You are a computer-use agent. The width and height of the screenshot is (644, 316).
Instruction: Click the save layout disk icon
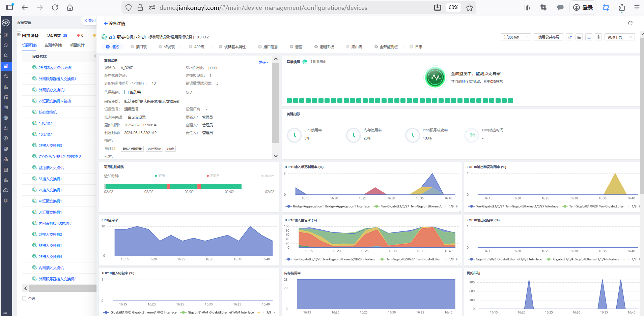tap(579, 37)
